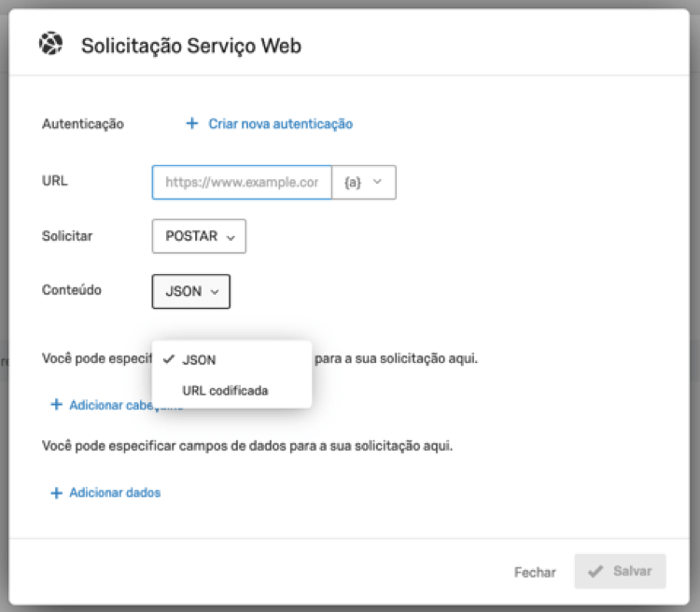Select JSON from the content menu

(x=199, y=360)
